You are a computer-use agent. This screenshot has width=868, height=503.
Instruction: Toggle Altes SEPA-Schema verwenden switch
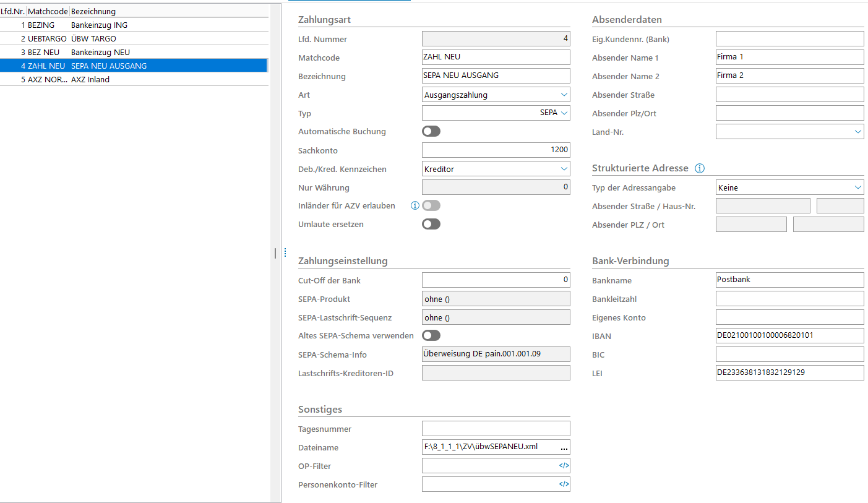point(431,335)
